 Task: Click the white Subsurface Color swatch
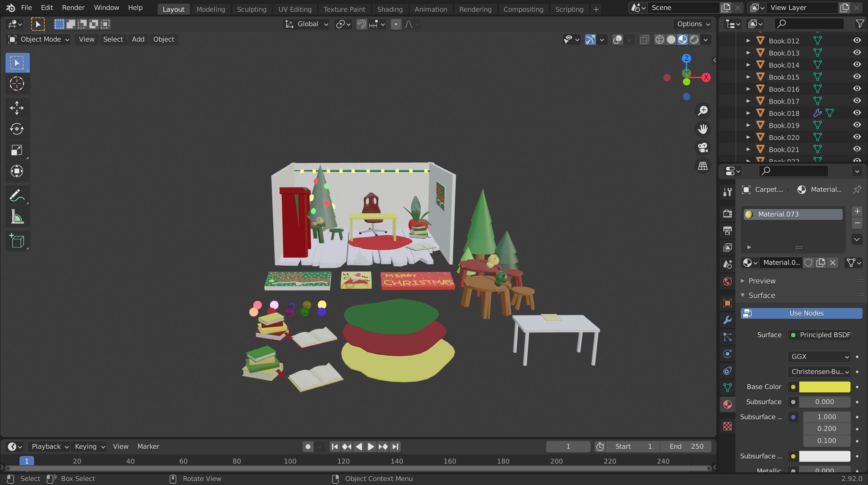point(825,456)
